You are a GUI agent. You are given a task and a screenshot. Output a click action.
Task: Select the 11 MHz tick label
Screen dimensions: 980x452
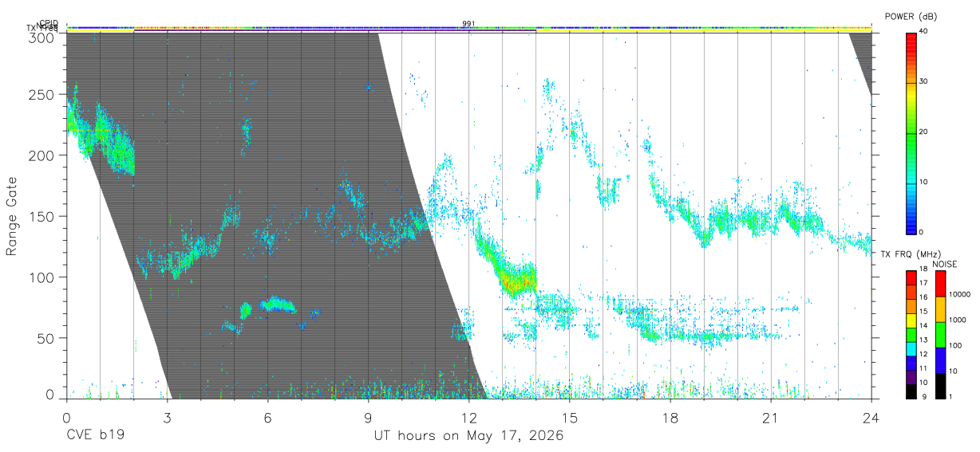924,368
